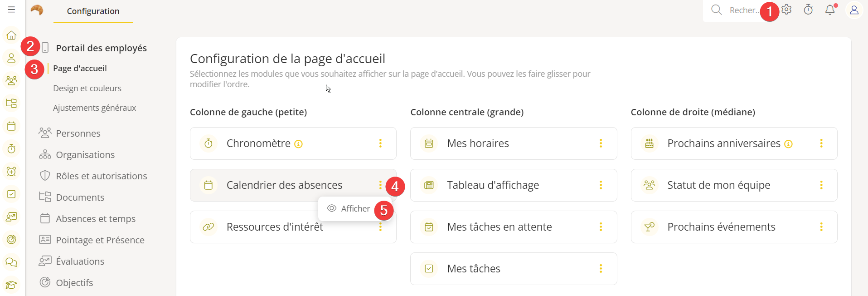This screenshot has height=296, width=868.
Task: Open the settings gear icon
Action: pyautogui.click(x=786, y=10)
